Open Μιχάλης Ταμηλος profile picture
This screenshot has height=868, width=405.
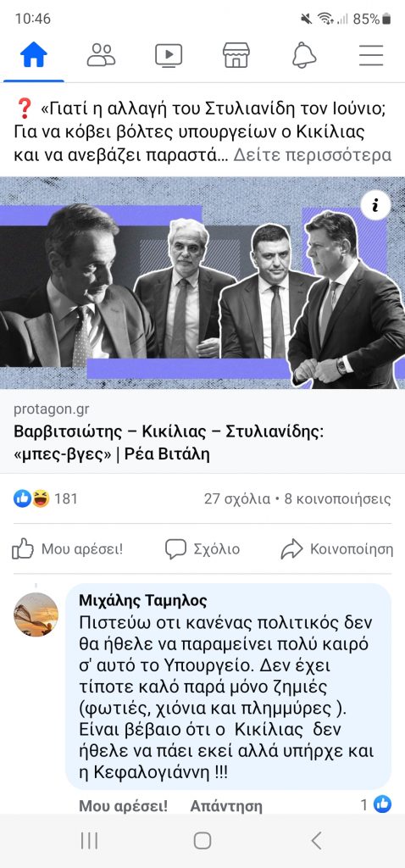[x=36, y=615]
